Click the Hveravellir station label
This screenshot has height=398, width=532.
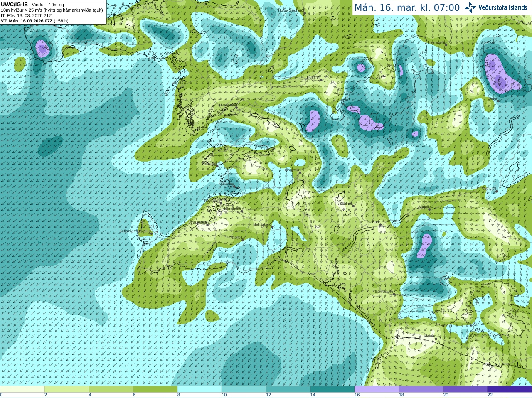pos(436,42)
